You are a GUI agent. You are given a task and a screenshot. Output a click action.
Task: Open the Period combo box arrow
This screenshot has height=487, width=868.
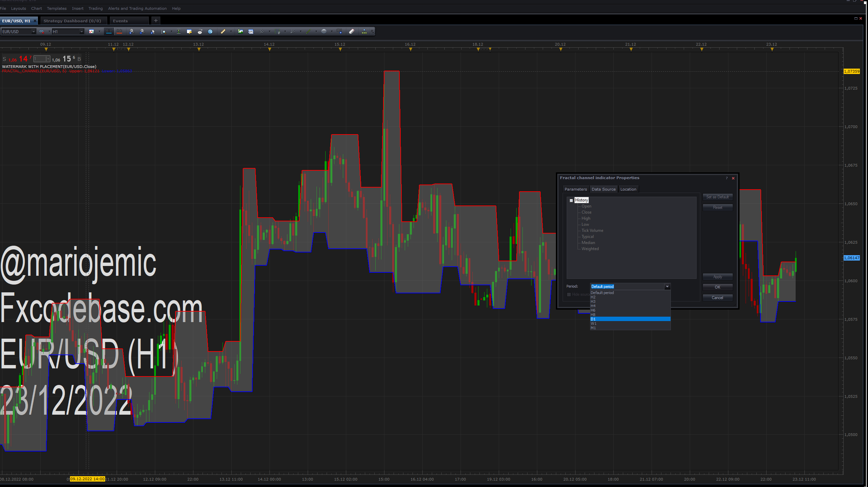pyautogui.click(x=667, y=287)
